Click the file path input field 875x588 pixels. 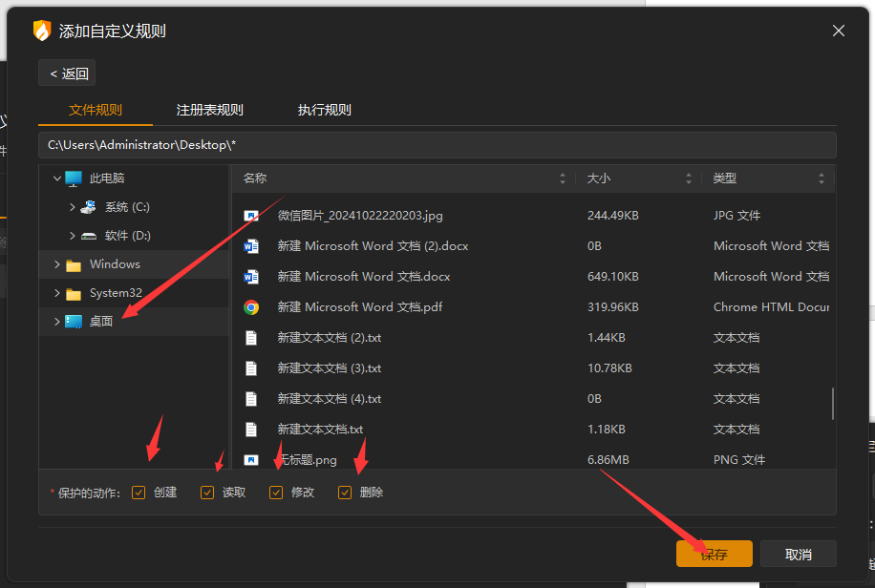pyautogui.click(x=437, y=145)
